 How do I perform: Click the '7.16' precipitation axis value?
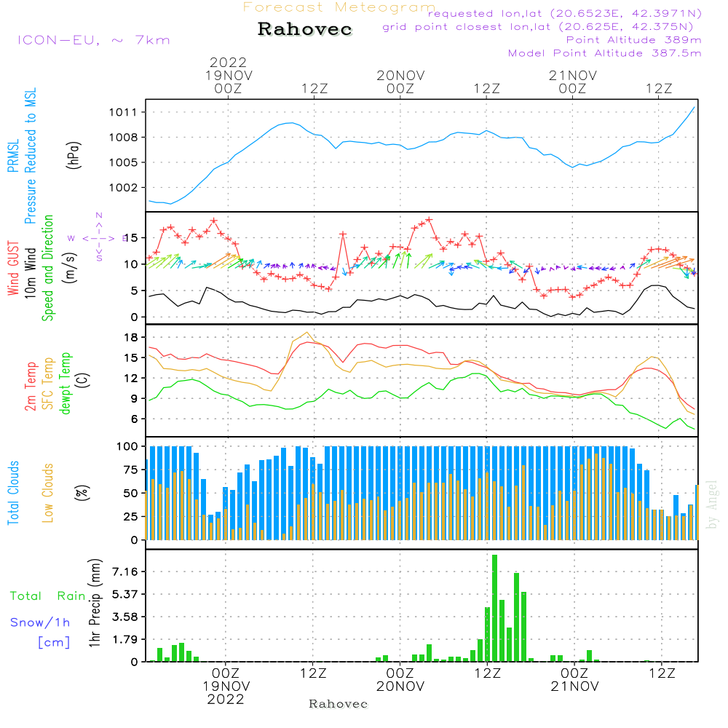pyautogui.click(x=125, y=571)
